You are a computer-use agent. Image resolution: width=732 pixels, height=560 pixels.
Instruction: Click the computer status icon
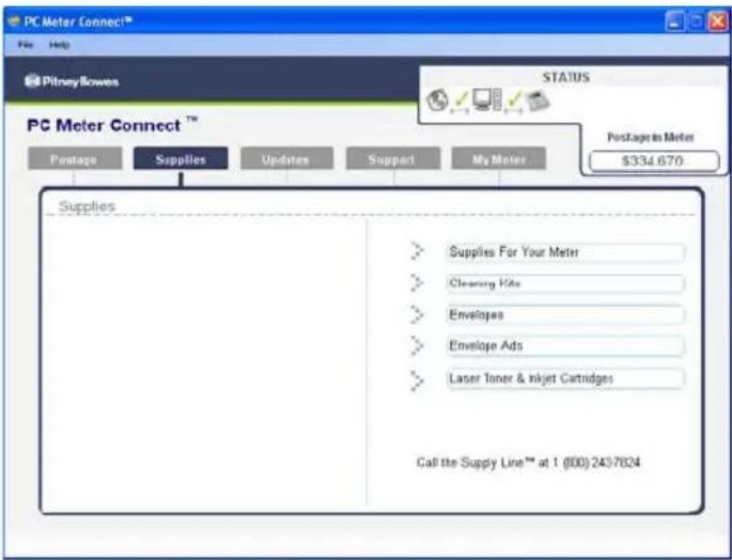pyautogui.click(x=487, y=100)
